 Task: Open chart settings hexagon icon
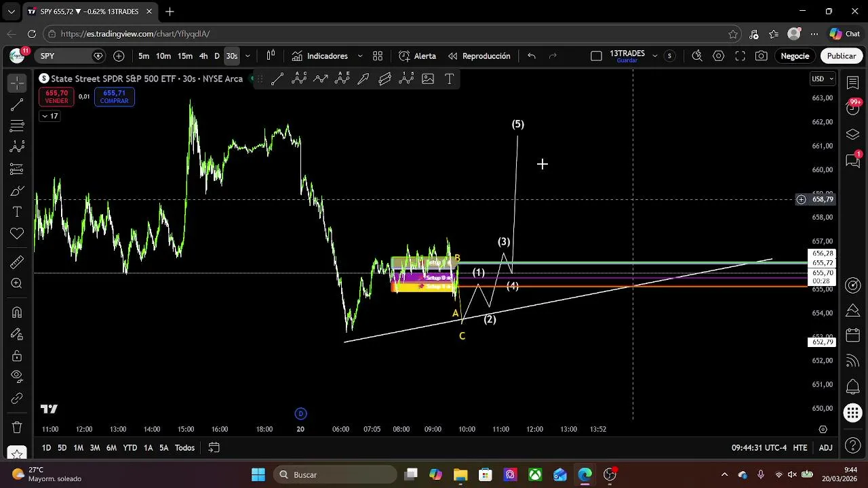click(719, 56)
